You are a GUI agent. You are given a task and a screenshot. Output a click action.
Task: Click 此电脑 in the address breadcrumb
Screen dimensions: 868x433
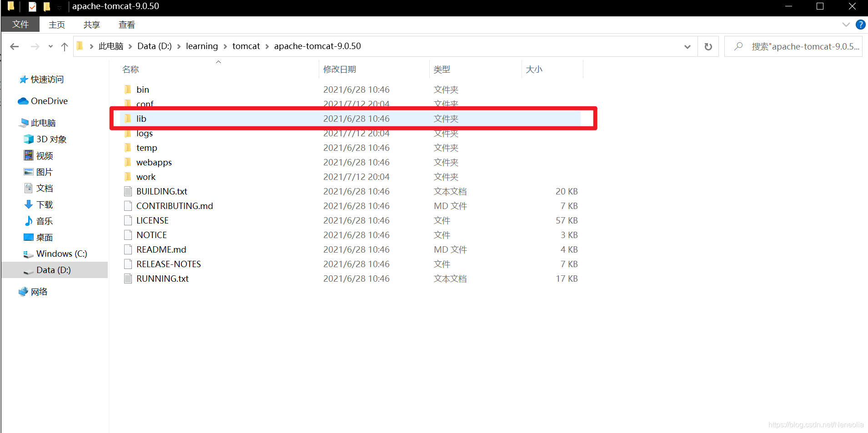point(111,46)
